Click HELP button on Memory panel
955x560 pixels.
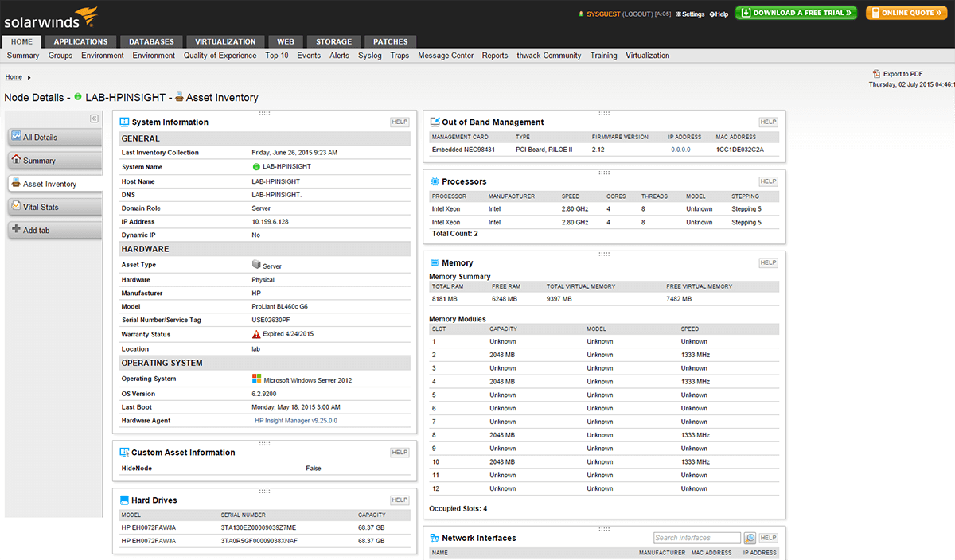point(768,262)
